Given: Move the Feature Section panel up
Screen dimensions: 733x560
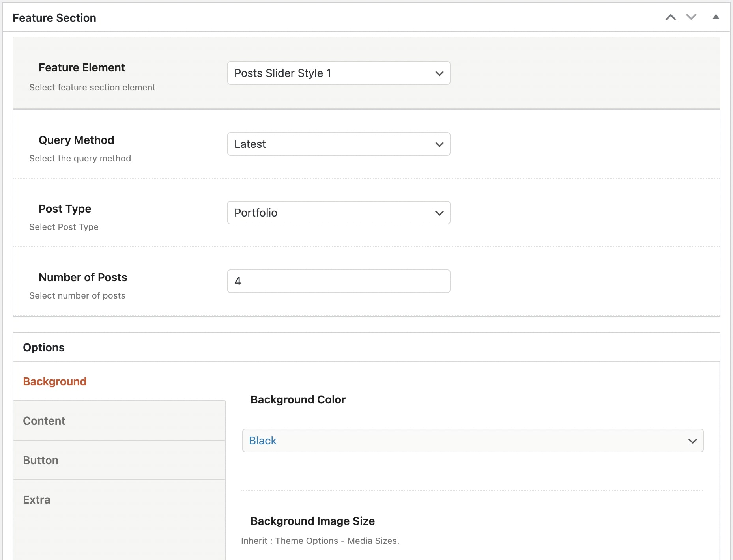Looking at the screenshot, I should 670,17.
